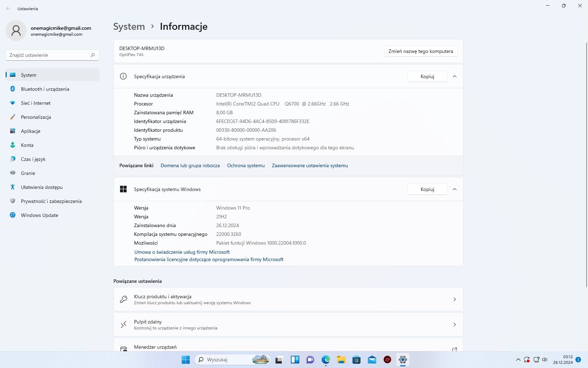Open Ułatwienia dostępu settings

52,187
